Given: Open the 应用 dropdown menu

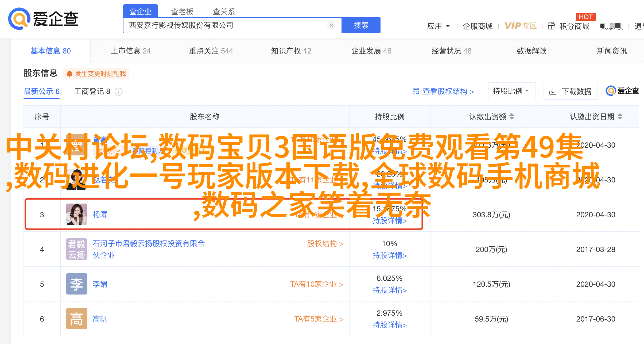Looking at the screenshot, I should tap(439, 26).
